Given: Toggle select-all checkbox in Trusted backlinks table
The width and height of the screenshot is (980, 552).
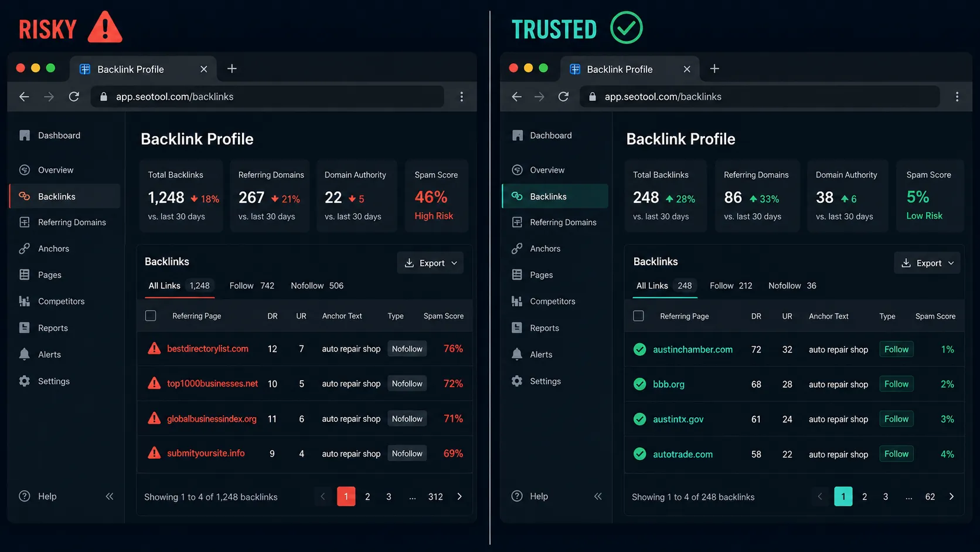Looking at the screenshot, I should click(x=638, y=316).
